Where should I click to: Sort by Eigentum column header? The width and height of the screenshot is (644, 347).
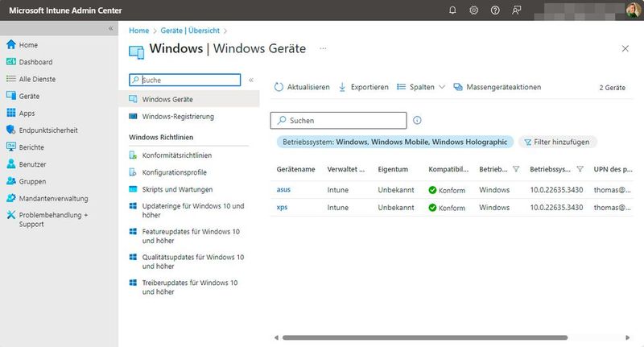tap(393, 169)
